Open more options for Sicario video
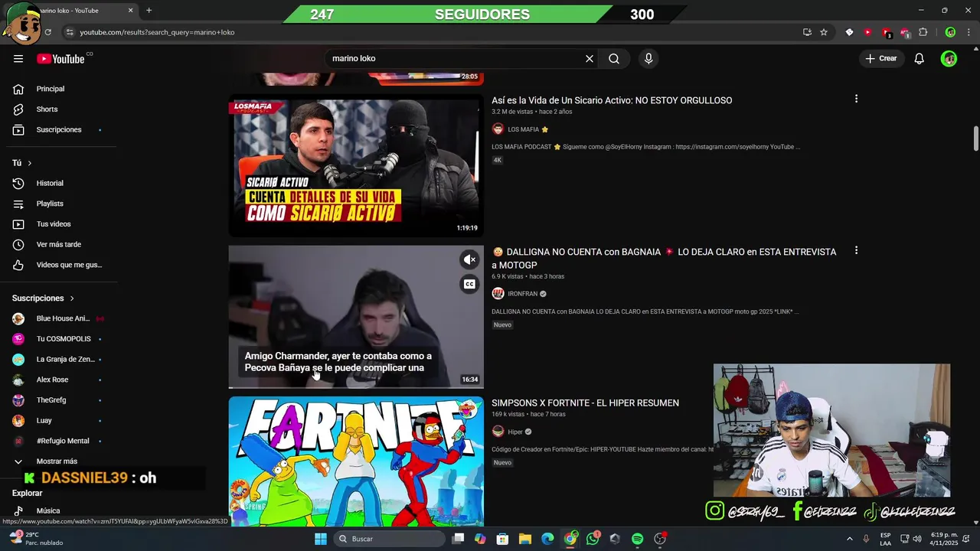Image resolution: width=980 pixels, height=551 pixels. coord(856,99)
